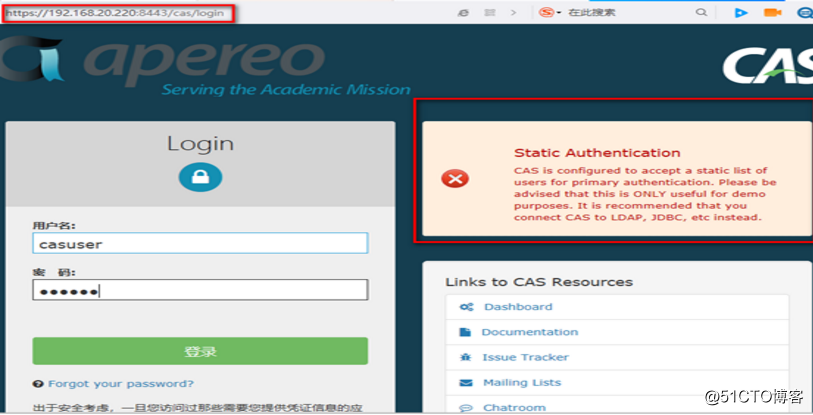Click the forward chevron in browser toolbar

[513, 12]
